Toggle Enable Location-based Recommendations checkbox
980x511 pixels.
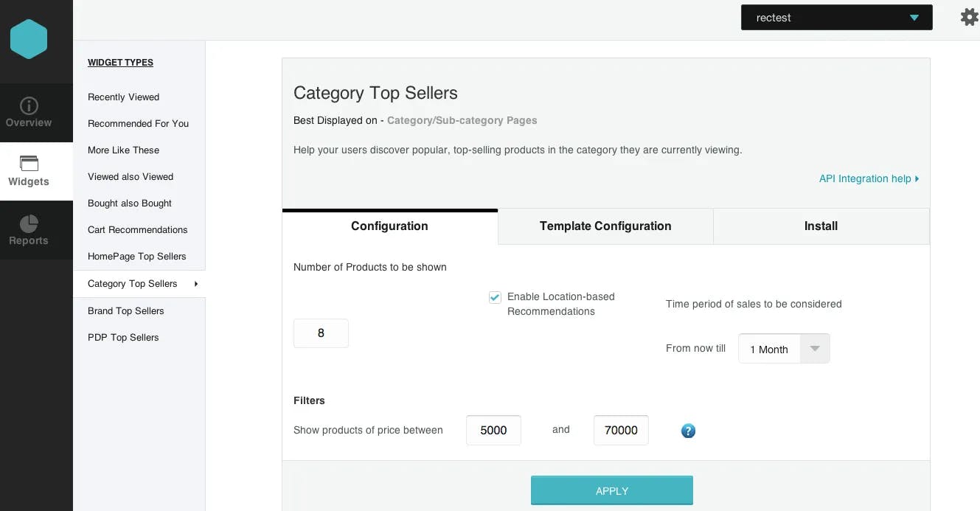coord(495,297)
